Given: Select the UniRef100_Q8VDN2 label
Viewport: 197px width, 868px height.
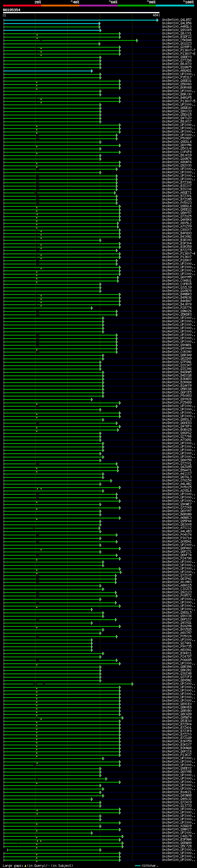Looking at the screenshot, I should point(176,680).
